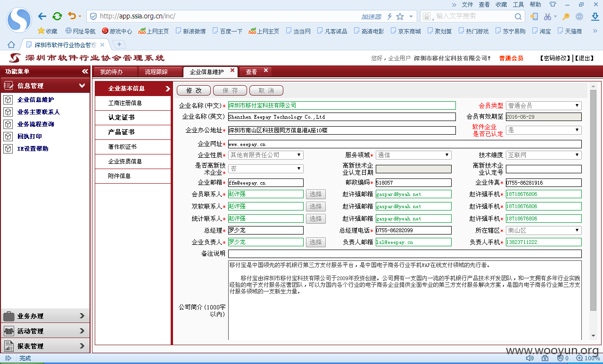Collapse the 功能菜单 sidebar with the double chevron
This screenshot has height=364, width=603.
[85, 72]
